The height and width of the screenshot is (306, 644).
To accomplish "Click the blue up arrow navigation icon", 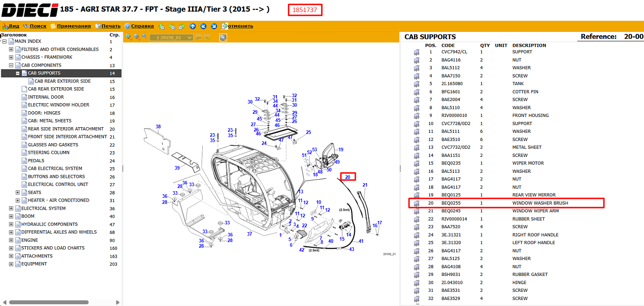I will 193,26.
